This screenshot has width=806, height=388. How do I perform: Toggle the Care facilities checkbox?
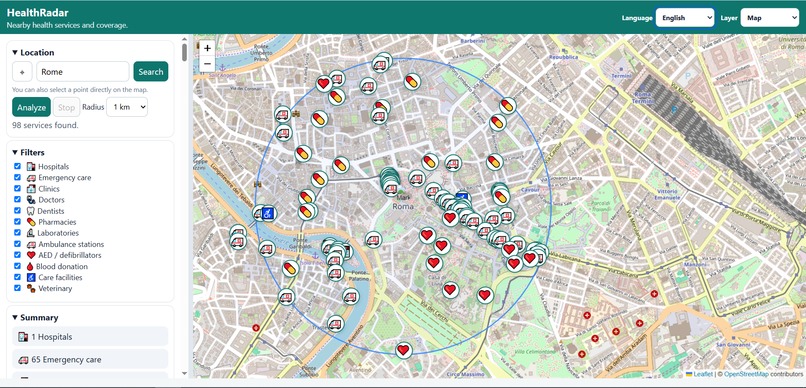(x=17, y=277)
